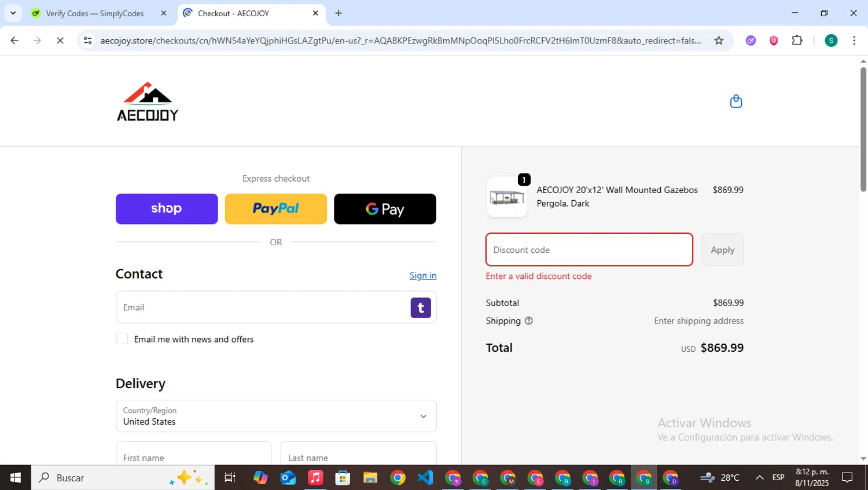Image resolution: width=868 pixels, height=490 pixels.
Task: Click the Buscar taskbar search box
Action: click(123, 478)
